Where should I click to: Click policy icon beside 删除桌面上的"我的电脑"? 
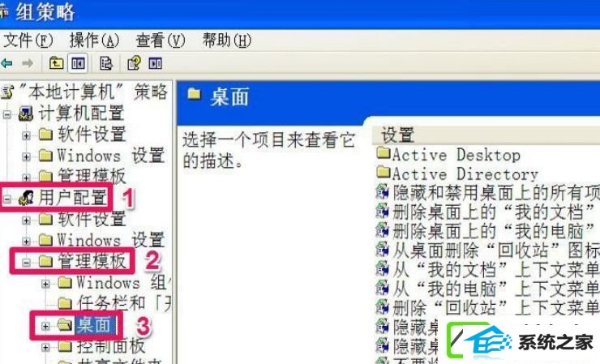382,230
